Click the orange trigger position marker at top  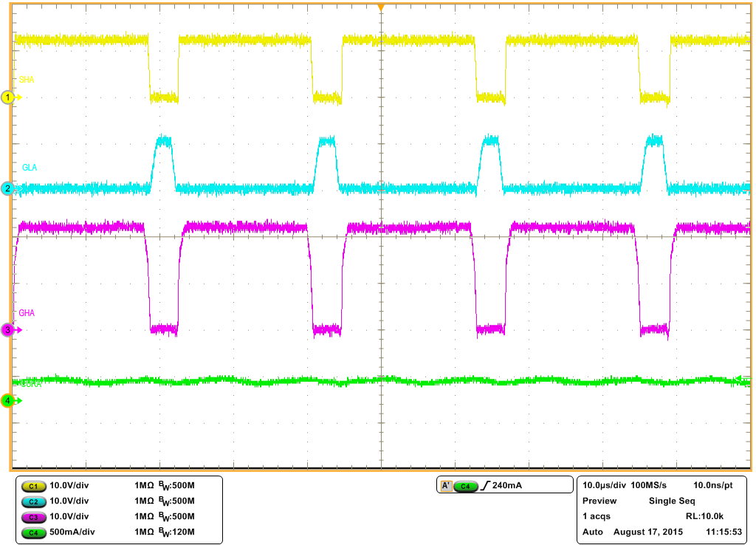coord(381,6)
